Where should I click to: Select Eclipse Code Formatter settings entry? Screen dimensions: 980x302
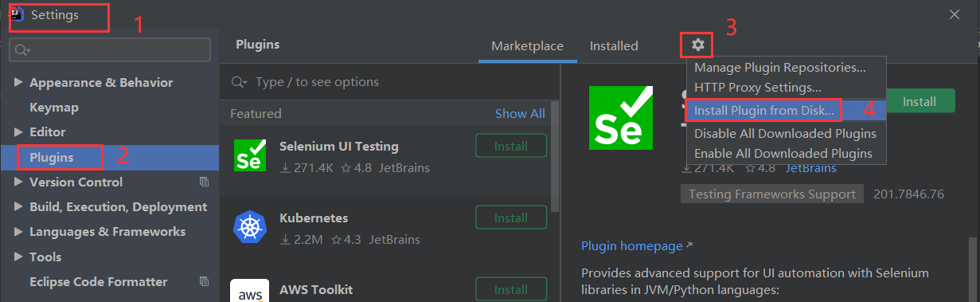point(99,282)
